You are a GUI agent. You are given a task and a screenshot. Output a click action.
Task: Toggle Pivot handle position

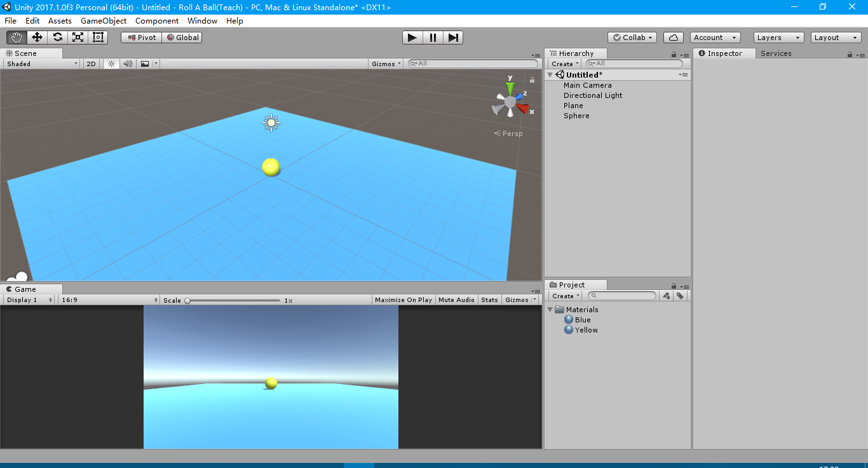click(x=142, y=38)
